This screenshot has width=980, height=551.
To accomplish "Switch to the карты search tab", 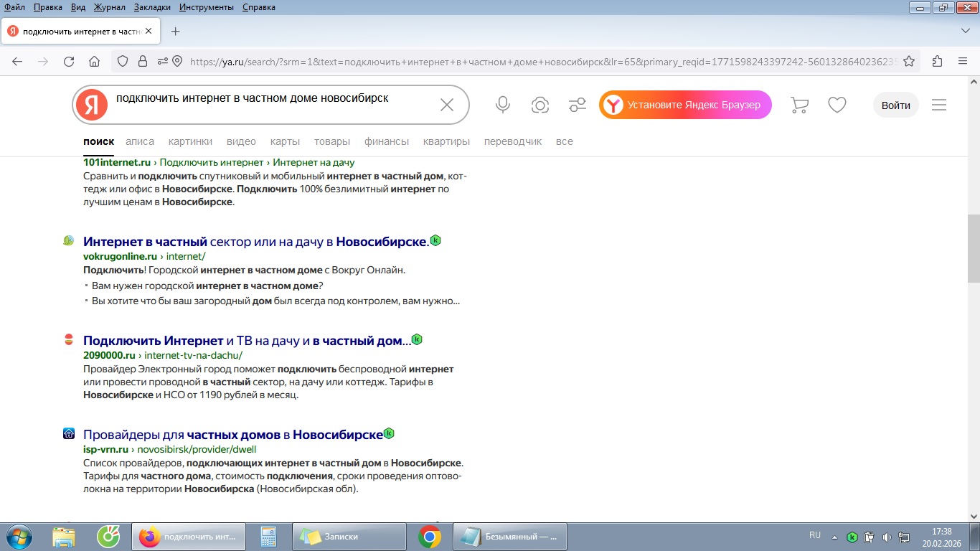I will 285,141.
